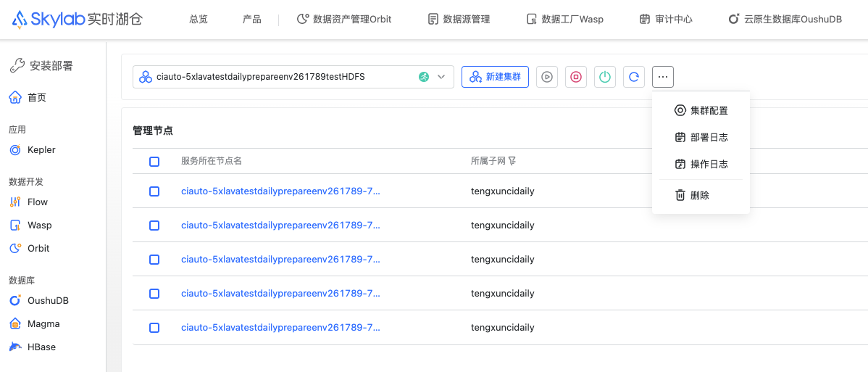
Task: Click the 首页 home icon
Action: [x=15, y=98]
